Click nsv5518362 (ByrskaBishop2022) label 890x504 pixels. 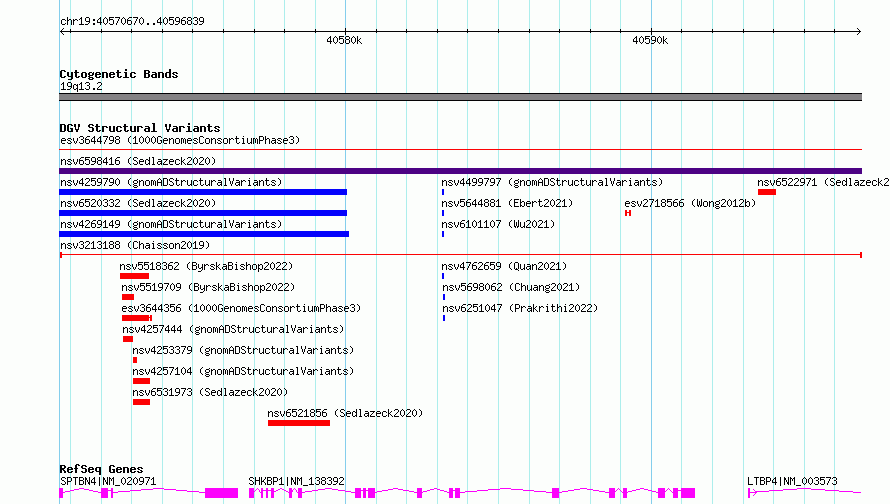[206, 266]
